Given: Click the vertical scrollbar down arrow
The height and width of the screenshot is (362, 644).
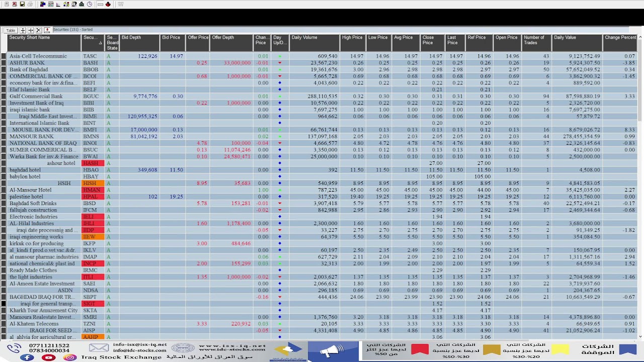Looking at the screenshot, I should tap(640, 337).
